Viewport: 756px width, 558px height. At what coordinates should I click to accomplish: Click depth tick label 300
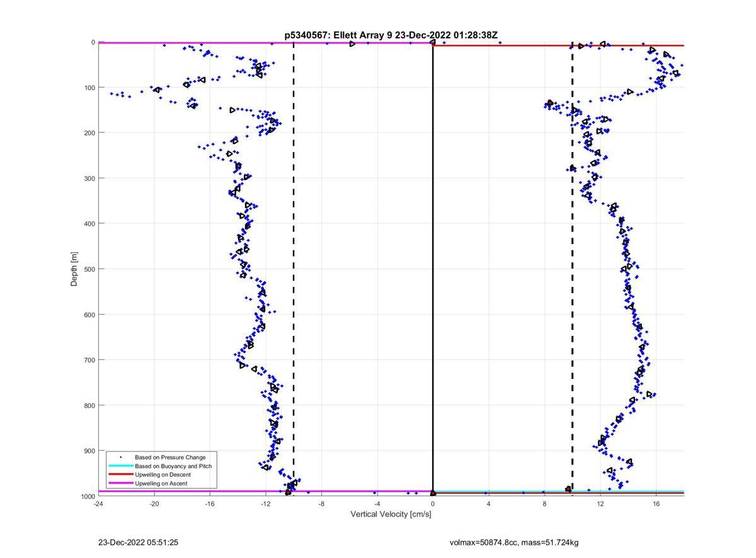tap(89, 178)
